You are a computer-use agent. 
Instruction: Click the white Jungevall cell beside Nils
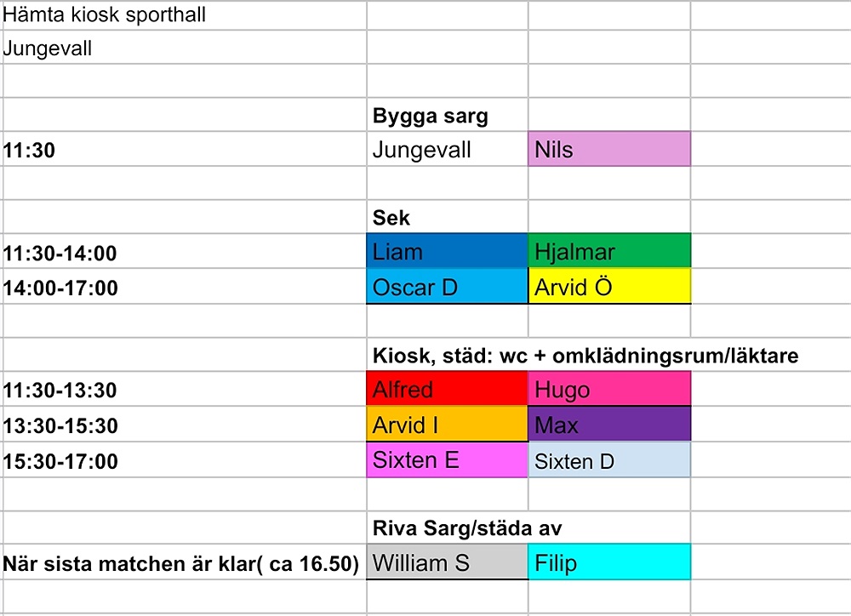[447, 151]
